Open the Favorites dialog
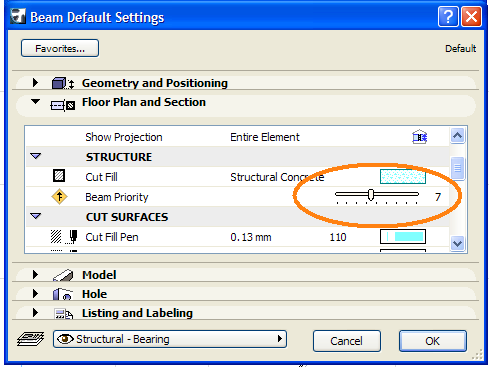 (x=60, y=48)
